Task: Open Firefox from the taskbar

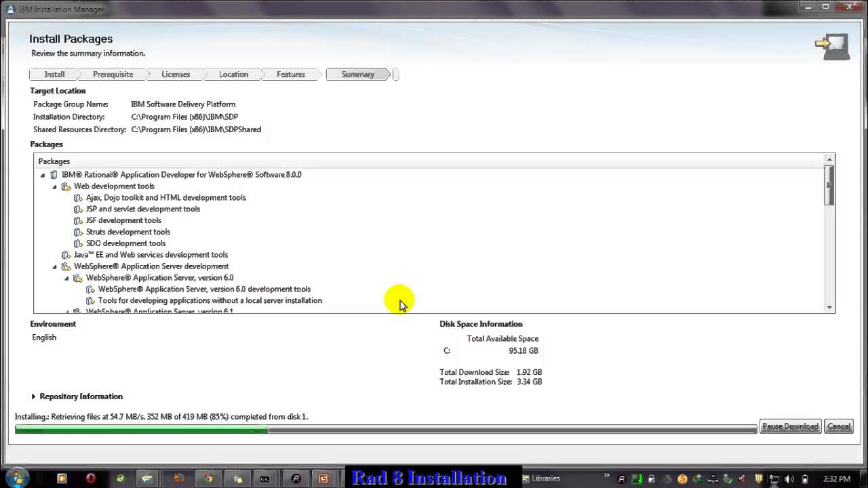Action: (x=178, y=479)
